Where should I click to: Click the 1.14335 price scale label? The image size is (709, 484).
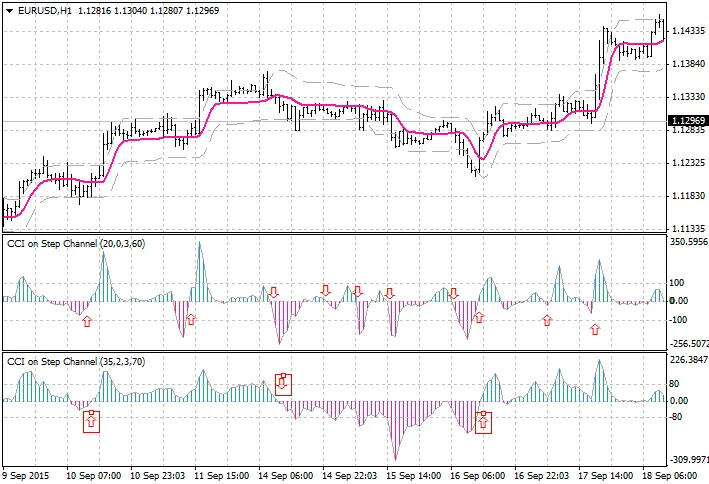click(686, 32)
